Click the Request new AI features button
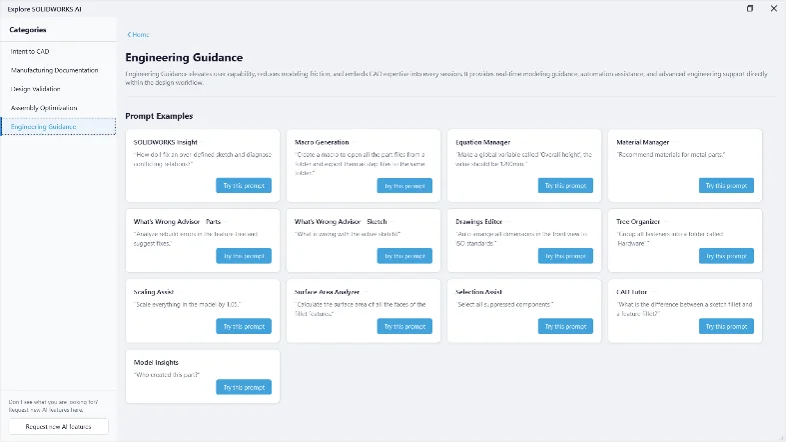This screenshot has width=786, height=442. coord(58,426)
